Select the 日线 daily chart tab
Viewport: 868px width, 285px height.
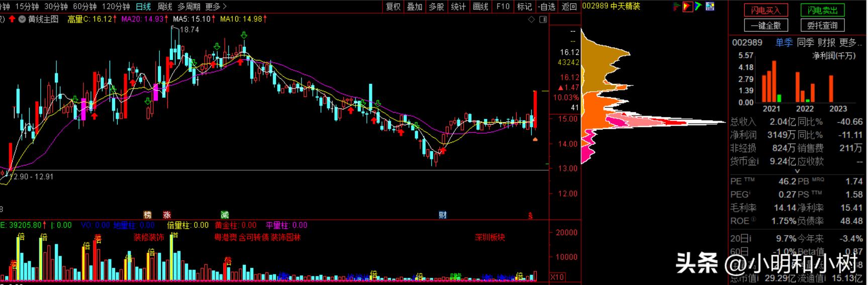[x=143, y=7]
